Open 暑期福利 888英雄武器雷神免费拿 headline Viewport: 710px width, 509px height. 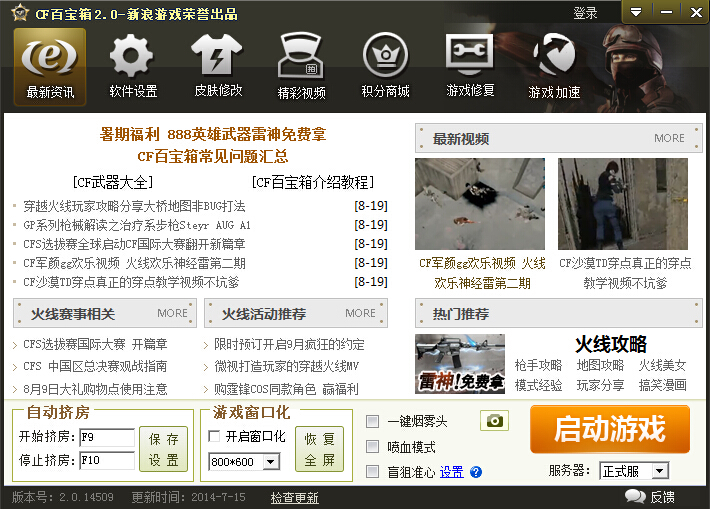pyautogui.click(x=213, y=134)
